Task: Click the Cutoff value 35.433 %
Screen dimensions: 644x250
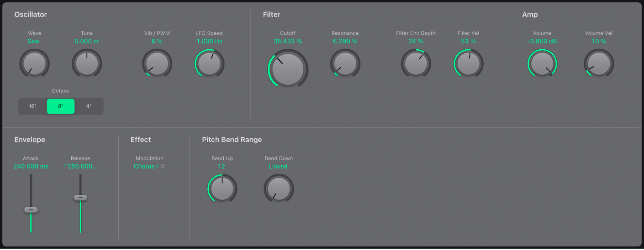Action: (288, 41)
